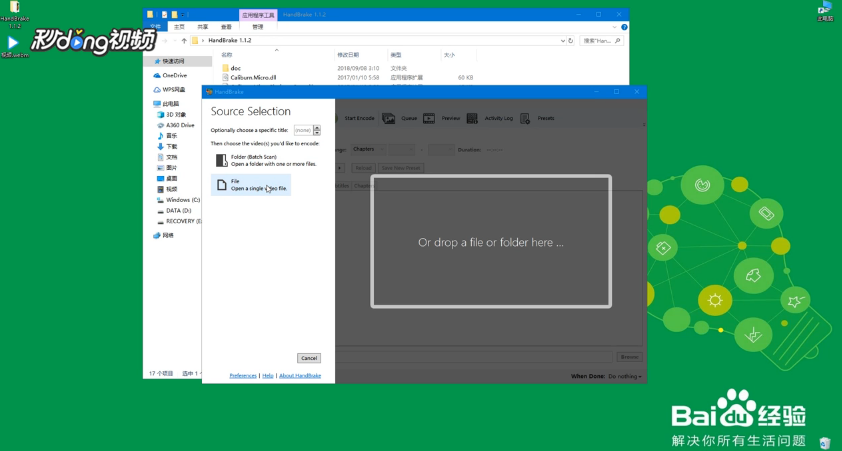Screen dimensions: 842x451
Task: Open the 管理 ribbon tab in Explorer
Action: click(x=258, y=26)
